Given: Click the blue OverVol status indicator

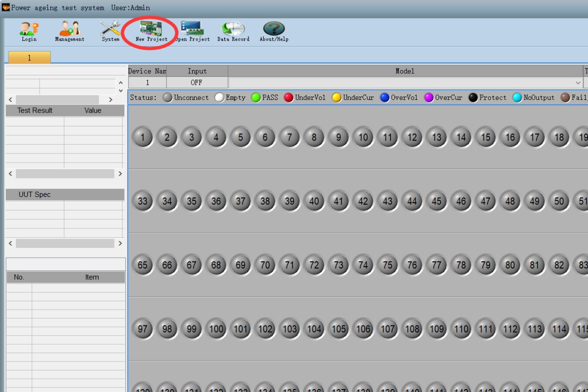Looking at the screenshot, I should (385, 98).
